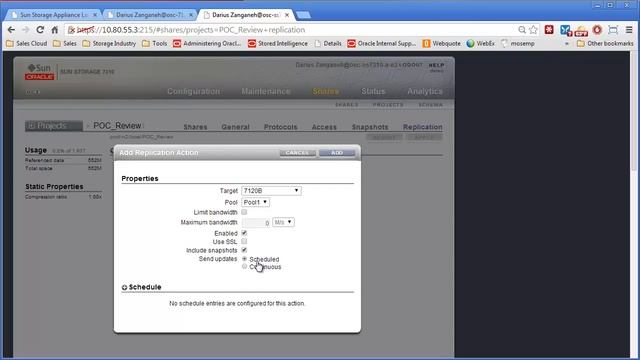Uncheck the Enabled checkbox
This screenshot has width=640, height=360.
(244, 233)
